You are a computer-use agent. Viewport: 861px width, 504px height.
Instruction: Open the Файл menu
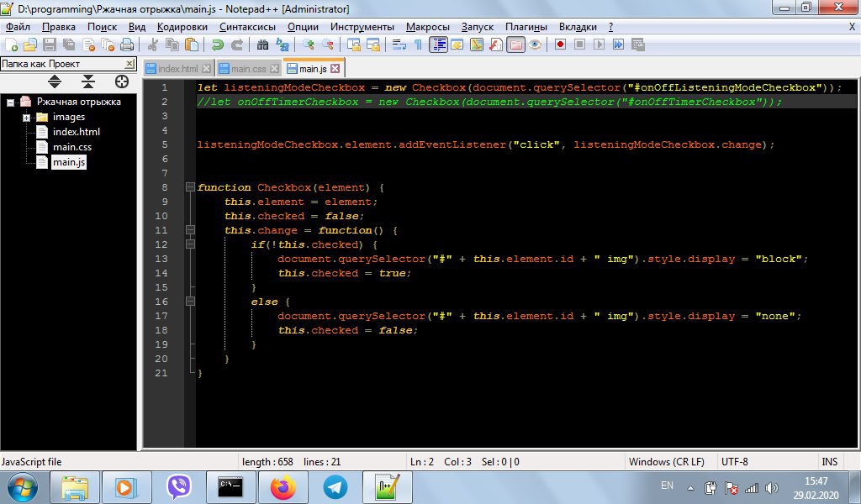click(18, 27)
